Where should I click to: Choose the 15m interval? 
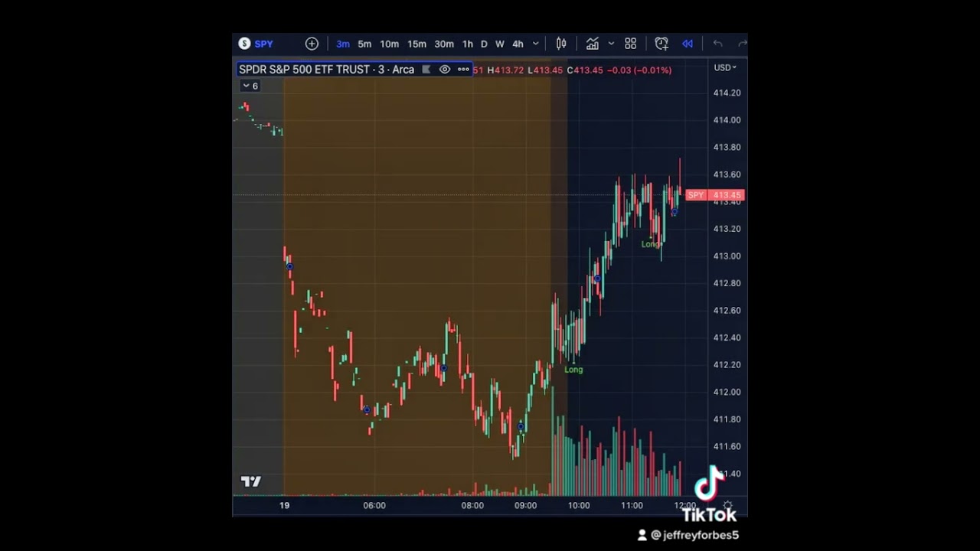416,44
